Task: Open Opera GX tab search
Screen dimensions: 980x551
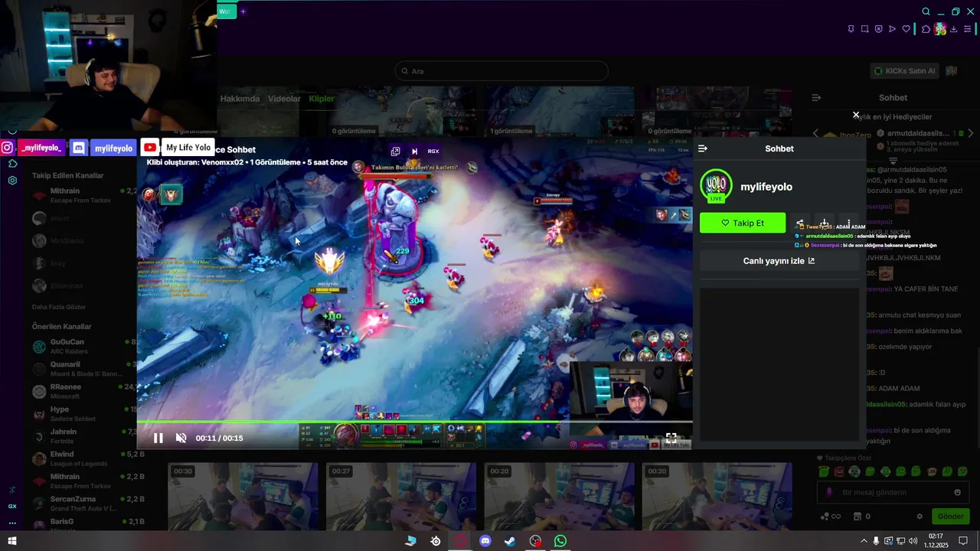Action: click(926, 11)
